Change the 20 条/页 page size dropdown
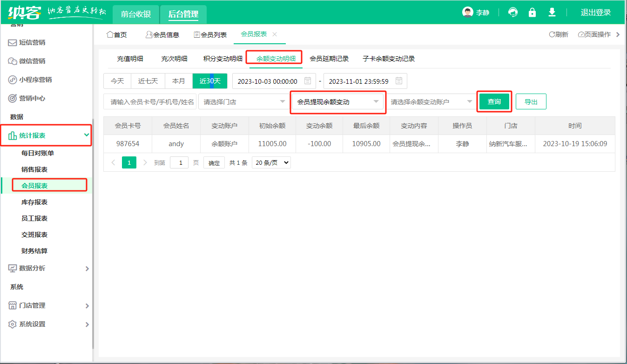The image size is (627, 364). pyautogui.click(x=271, y=162)
